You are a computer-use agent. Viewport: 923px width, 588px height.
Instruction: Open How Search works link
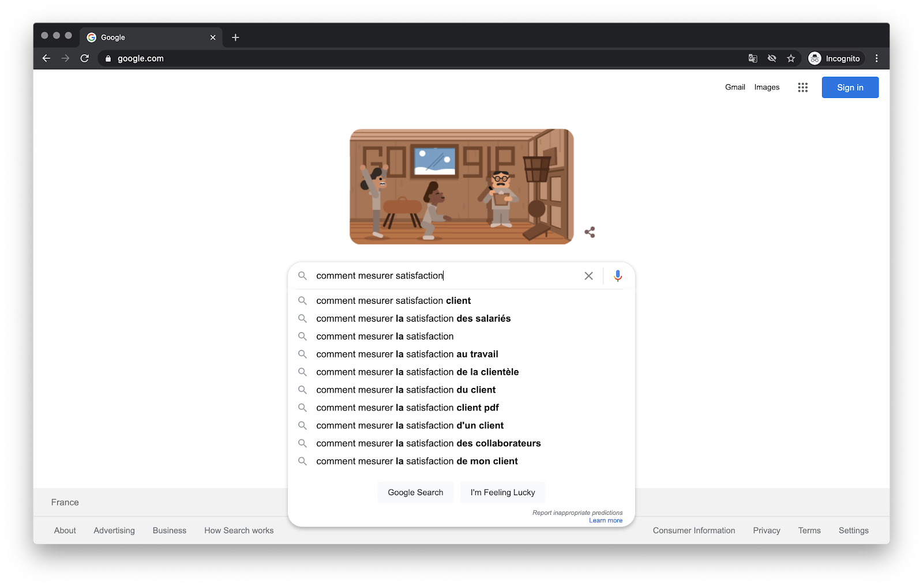pyautogui.click(x=239, y=530)
